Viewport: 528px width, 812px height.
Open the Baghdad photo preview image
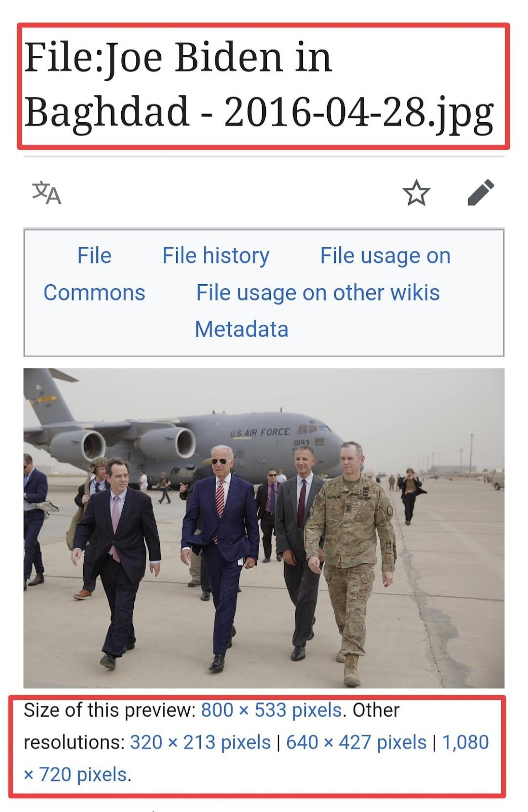(x=264, y=528)
